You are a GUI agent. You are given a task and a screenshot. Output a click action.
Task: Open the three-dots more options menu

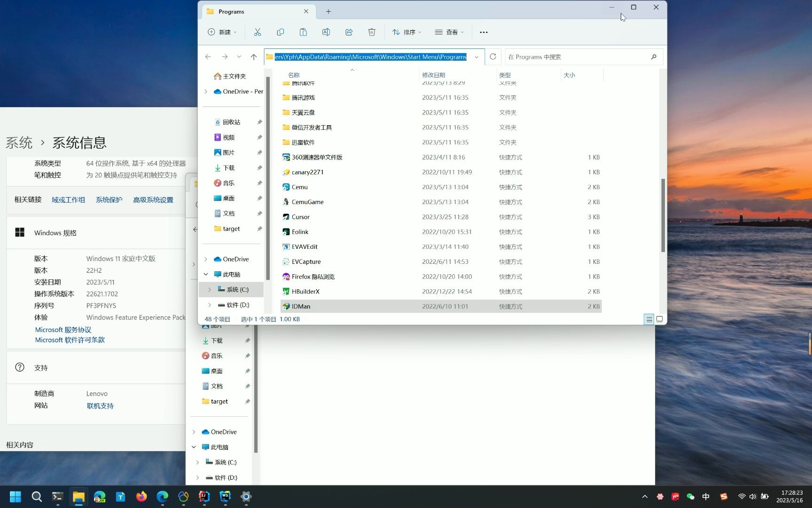tap(484, 32)
